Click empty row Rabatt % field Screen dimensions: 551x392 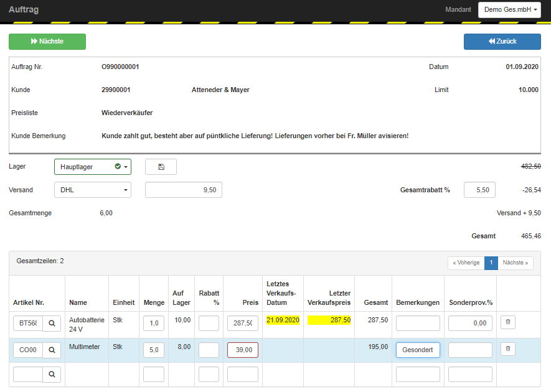209,375
